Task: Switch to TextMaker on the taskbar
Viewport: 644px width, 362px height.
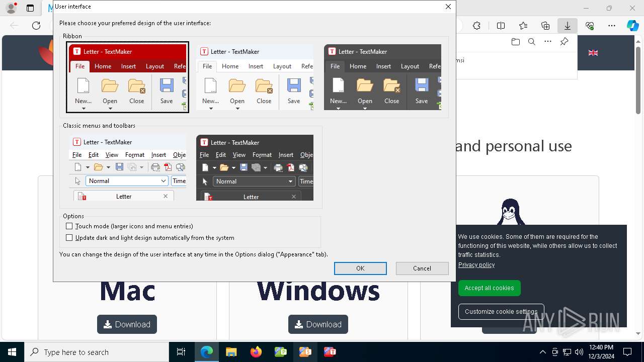Action: point(330,352)
